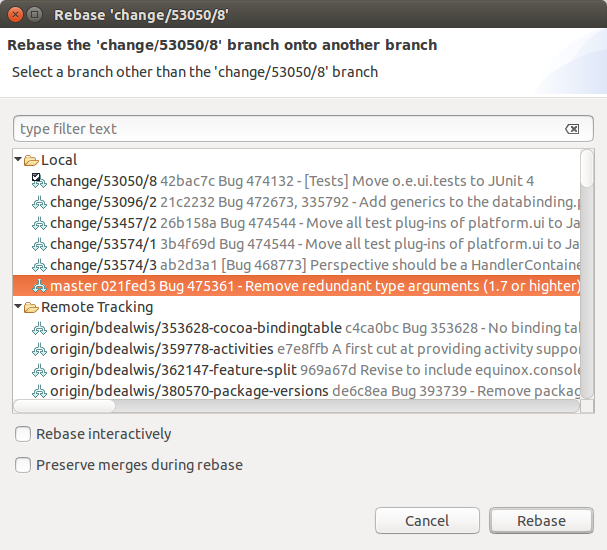Image resolution: width=607 pixels, height=550 pixels.
Task: Click the branch icon of change/53050/8
Action: pos(39,181)
